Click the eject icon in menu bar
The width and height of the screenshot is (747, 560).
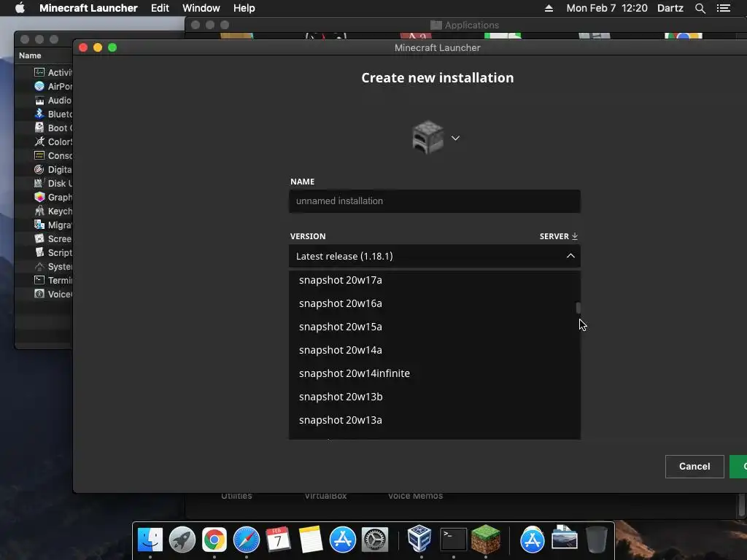pyautogui.click(x=549, y=8)
